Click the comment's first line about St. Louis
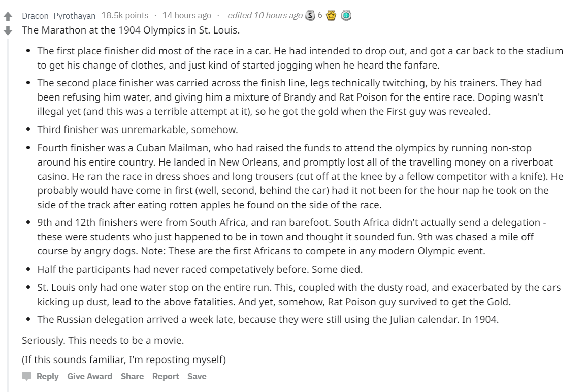Screen dimensions: 587x392 [x=131, y=30]
